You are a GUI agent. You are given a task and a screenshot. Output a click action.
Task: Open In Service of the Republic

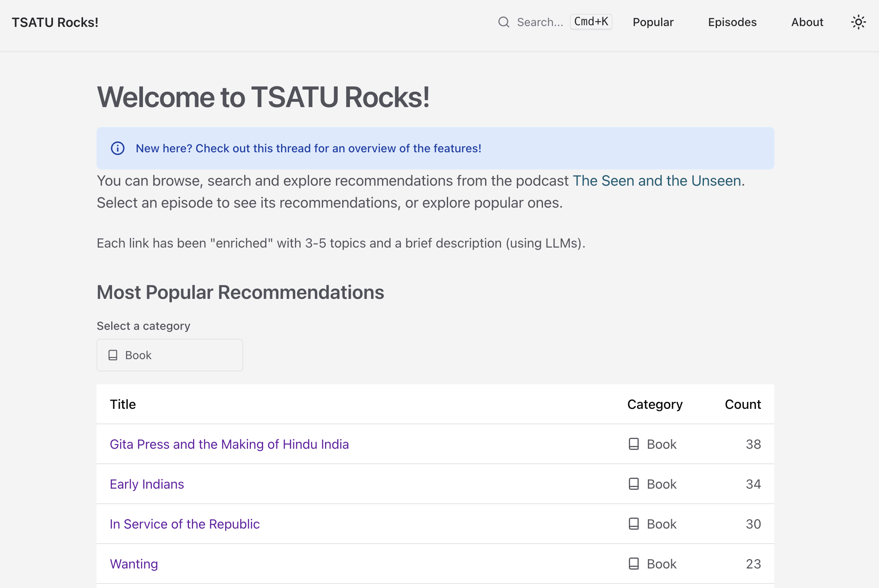coord(185,524)
